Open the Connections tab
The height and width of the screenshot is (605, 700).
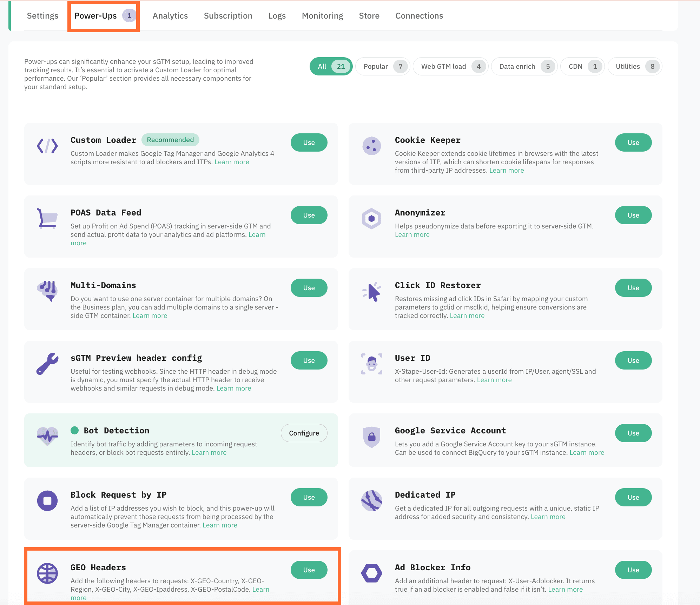click(419, 16)
